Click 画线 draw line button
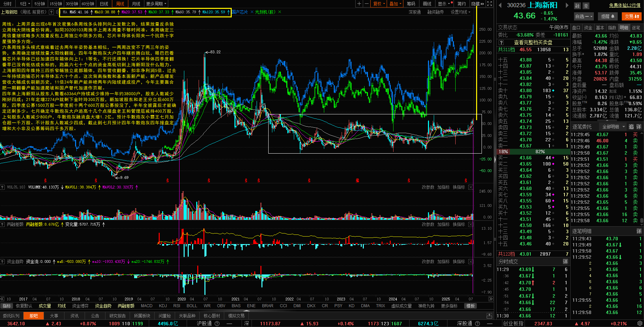Image resolution: width=644 pixels, height=327 pixels. (x=427, y=4)
